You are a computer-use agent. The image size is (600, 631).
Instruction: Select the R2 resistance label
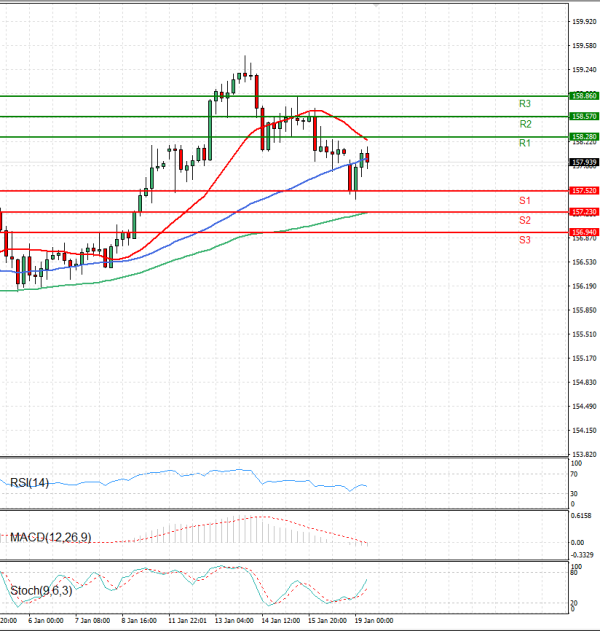click(524, 124)
